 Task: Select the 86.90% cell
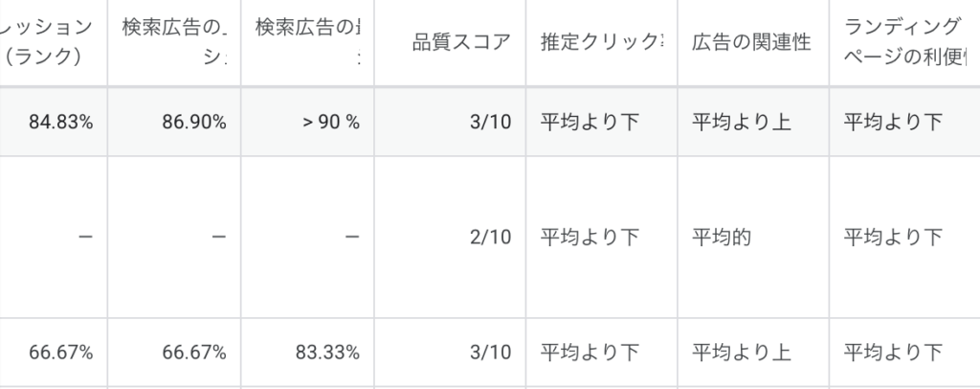[x=194, y=122]
